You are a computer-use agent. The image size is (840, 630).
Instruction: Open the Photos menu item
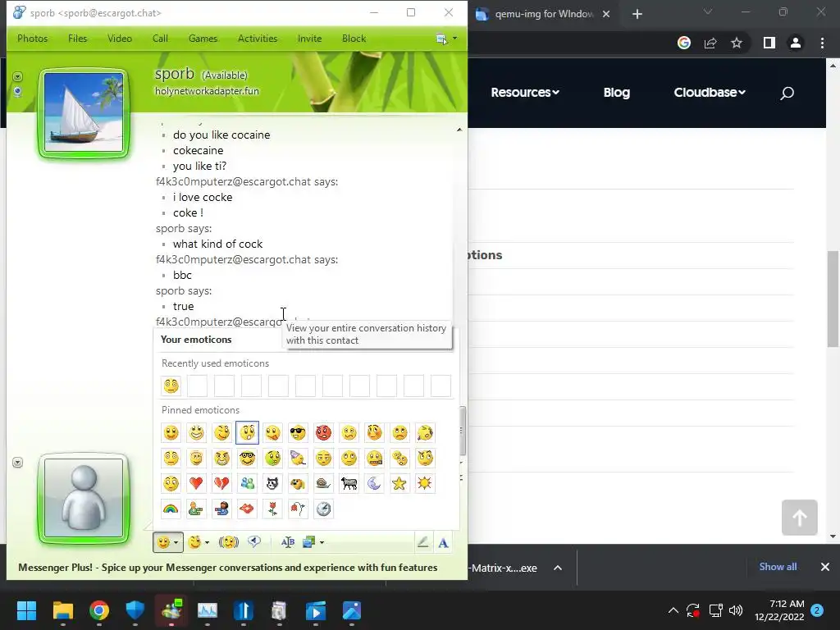(32, 39)
